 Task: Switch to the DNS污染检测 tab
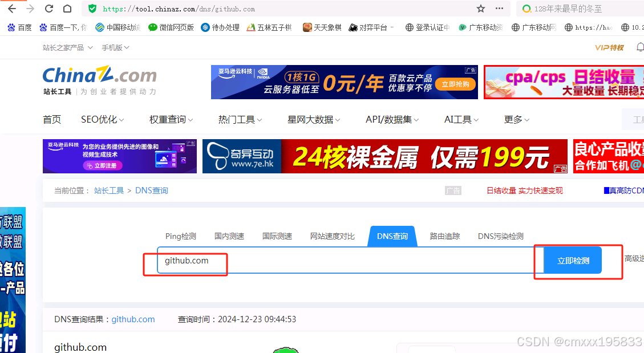click(501, 237)
